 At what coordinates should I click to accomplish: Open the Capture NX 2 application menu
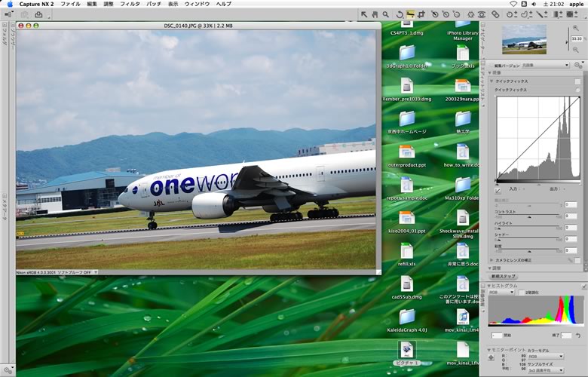36,4
